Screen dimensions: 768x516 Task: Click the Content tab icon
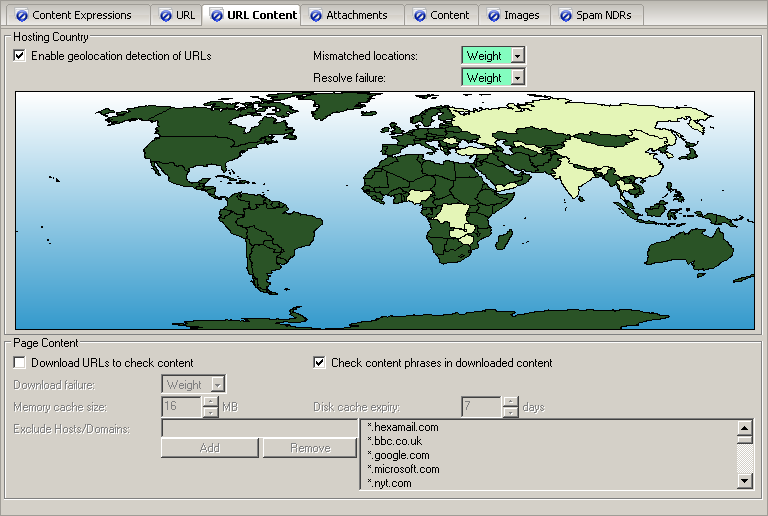point(420,15)
